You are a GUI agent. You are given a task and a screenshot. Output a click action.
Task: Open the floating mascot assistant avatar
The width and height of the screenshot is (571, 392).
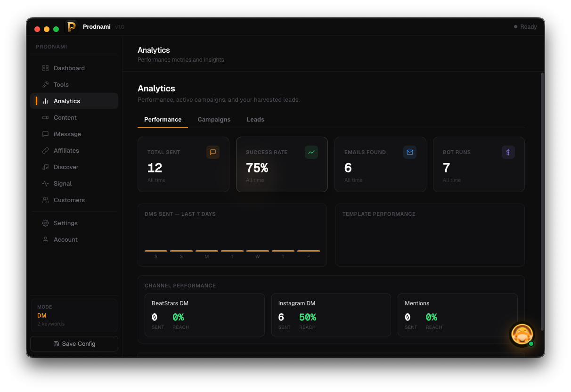click(x=522, y=335)
